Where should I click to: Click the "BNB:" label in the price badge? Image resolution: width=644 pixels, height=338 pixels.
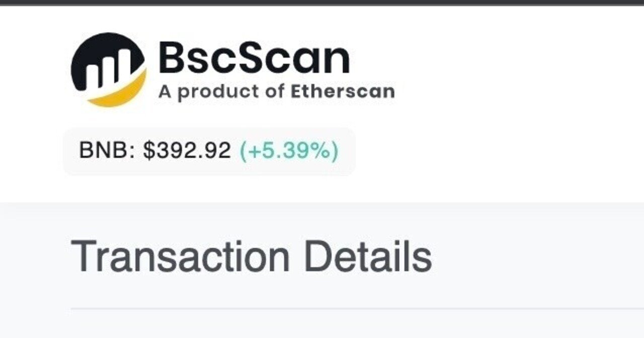tap(107, 151)
